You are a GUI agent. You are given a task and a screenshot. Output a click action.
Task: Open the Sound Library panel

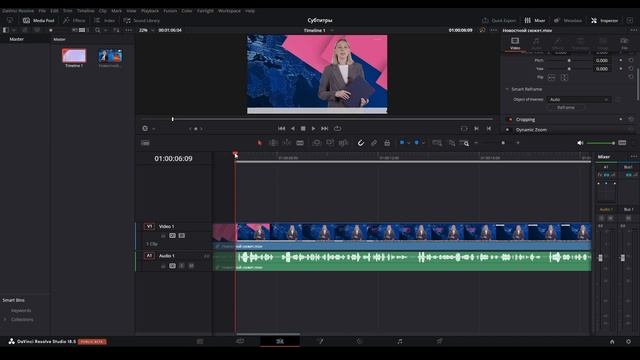click(142, 20)
